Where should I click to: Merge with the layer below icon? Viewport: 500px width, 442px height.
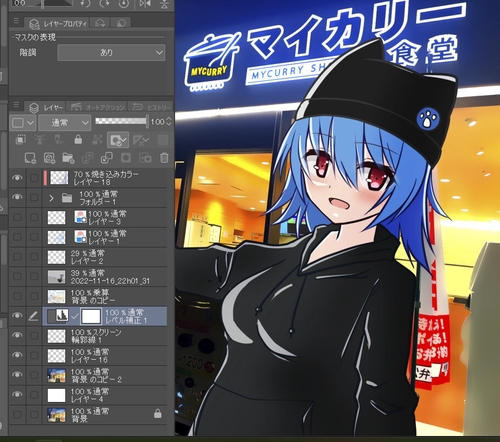(x=107, y=158)
